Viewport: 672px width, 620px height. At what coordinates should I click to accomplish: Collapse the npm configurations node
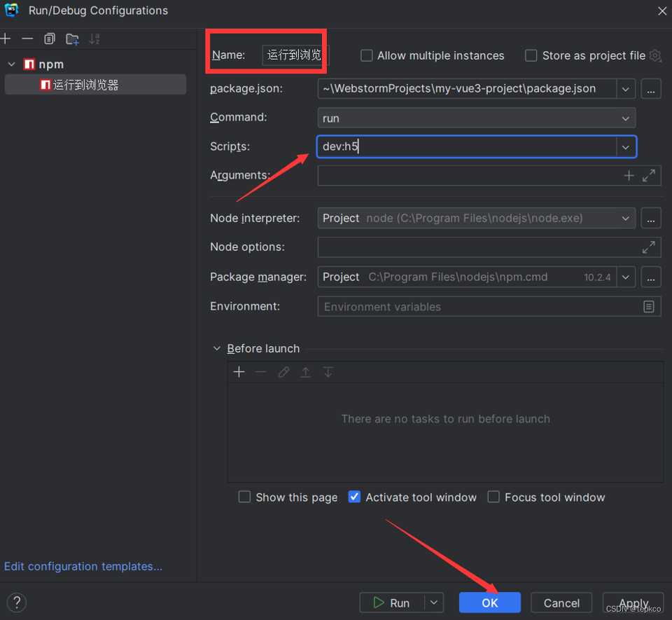coord(12,64)
